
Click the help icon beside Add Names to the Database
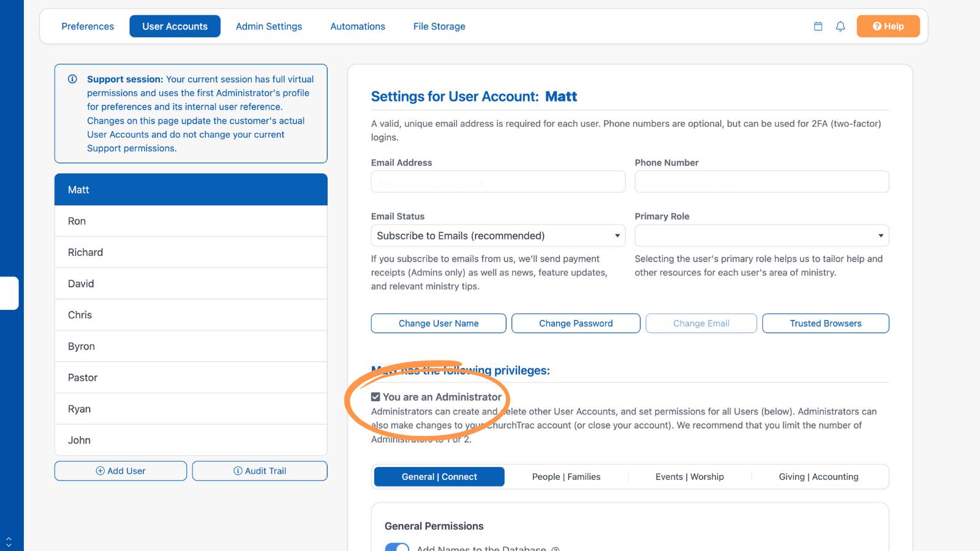pyautogui.click(x=556, y=549)
